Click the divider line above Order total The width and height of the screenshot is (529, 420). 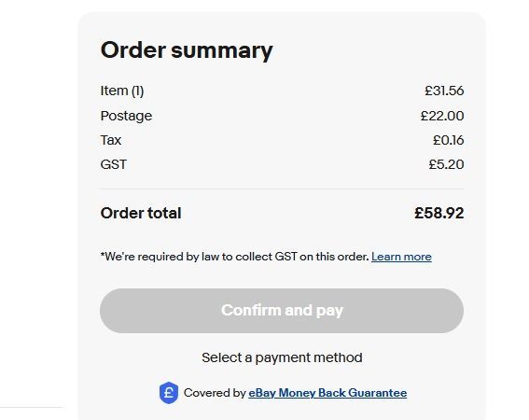coord(282,189)
